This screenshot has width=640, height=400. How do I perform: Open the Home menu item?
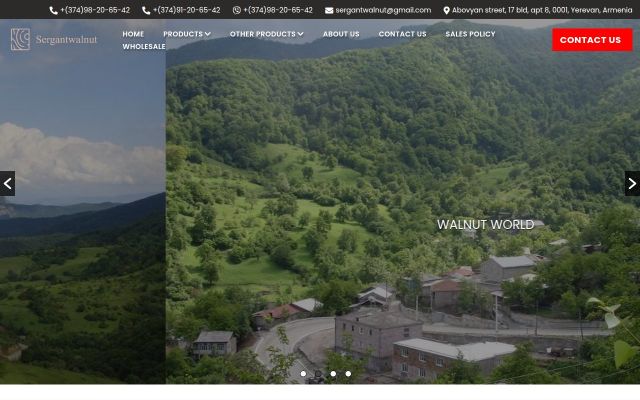point(133,34)
